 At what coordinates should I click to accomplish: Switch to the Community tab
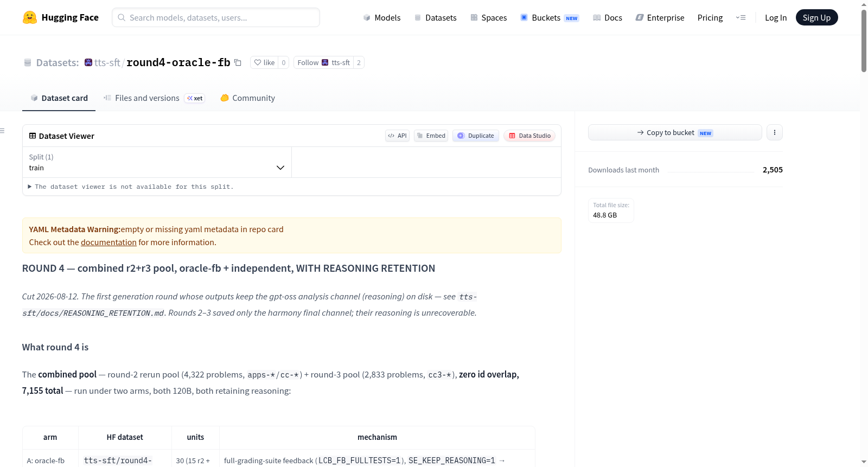coord(248,98)
